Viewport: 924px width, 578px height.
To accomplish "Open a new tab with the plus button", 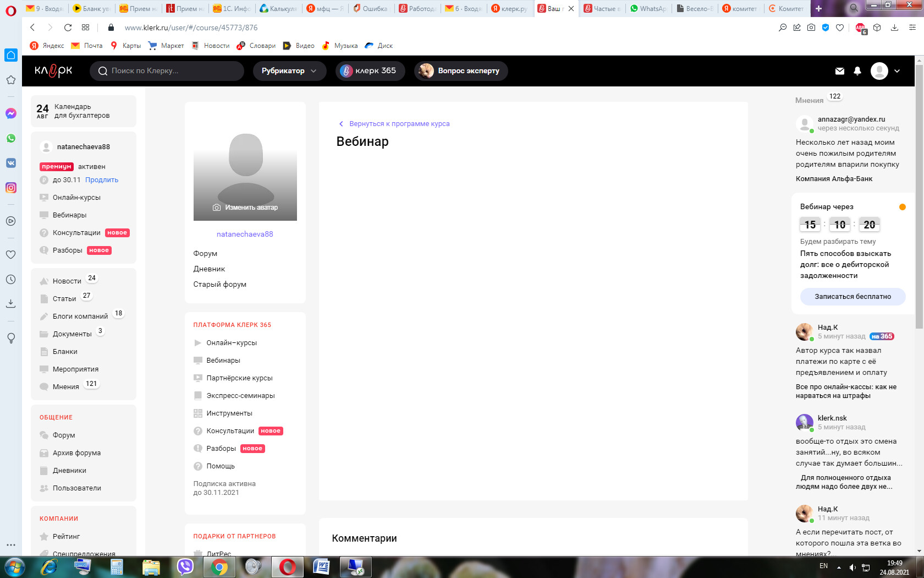I will point(818,8).
